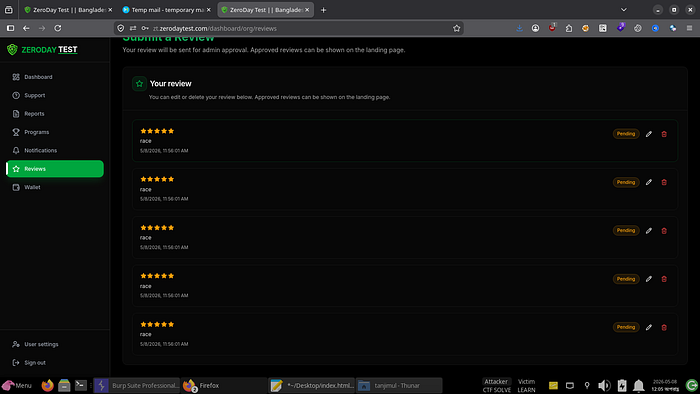Go back in browser history
700x394 pixels.
(26, 28)
